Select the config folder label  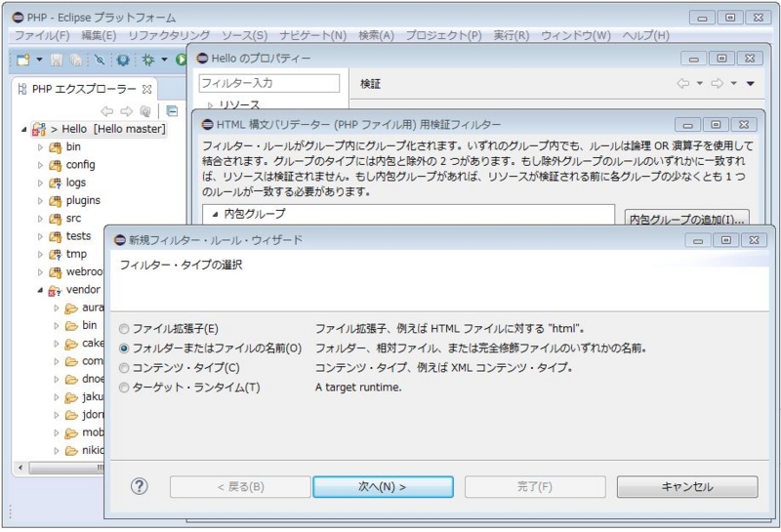click(80, 165)
